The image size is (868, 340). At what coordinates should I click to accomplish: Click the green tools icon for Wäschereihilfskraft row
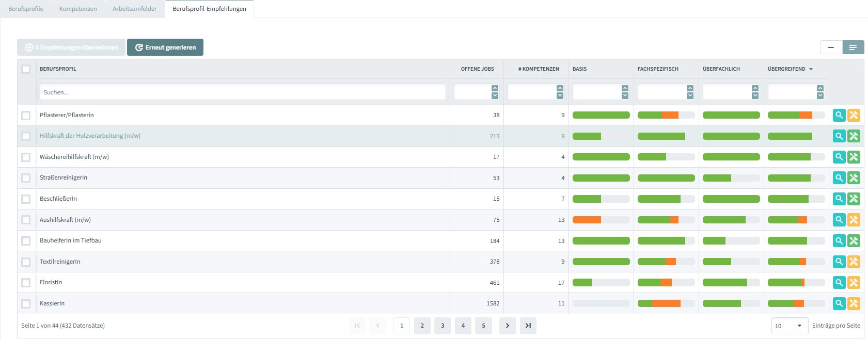(854, 157)
